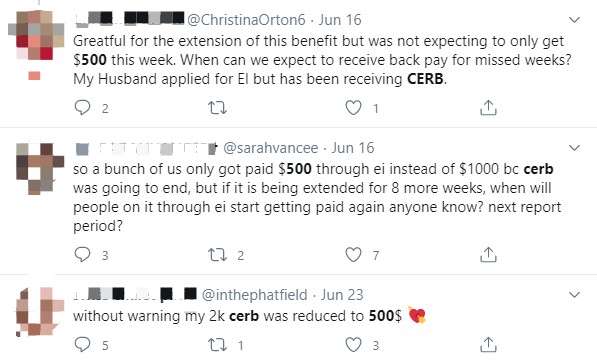Share the @ChristinaOrton6 tweet
Image resolution: width=597 pixels, height=364 pixels.
coord(488,108)
